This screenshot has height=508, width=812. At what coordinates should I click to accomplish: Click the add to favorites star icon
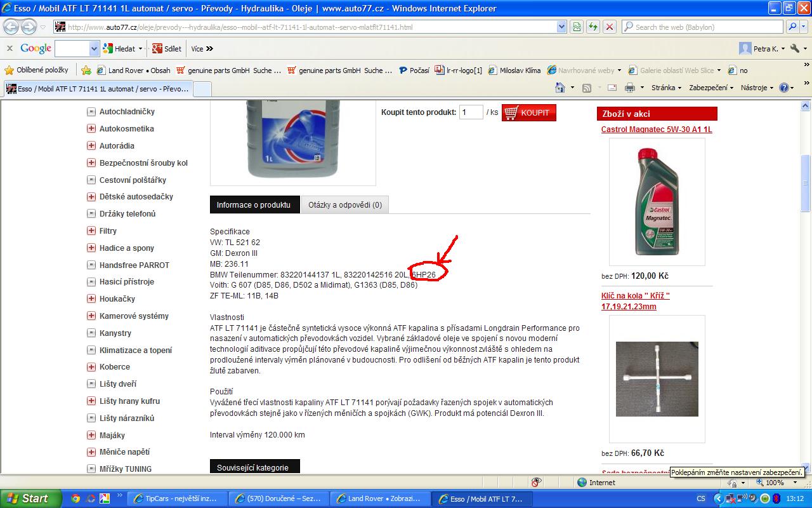tap(86, 70)
